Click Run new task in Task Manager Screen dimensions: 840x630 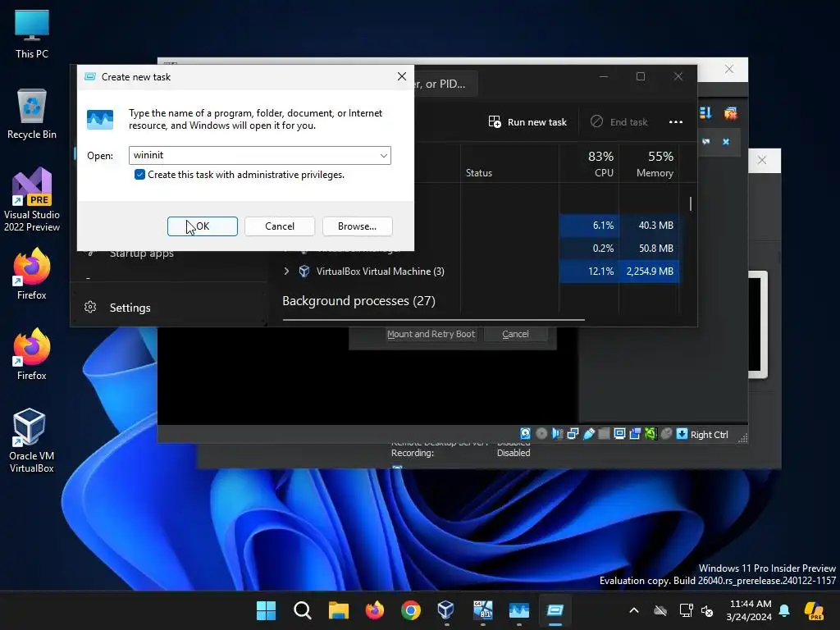coord(527,122)
